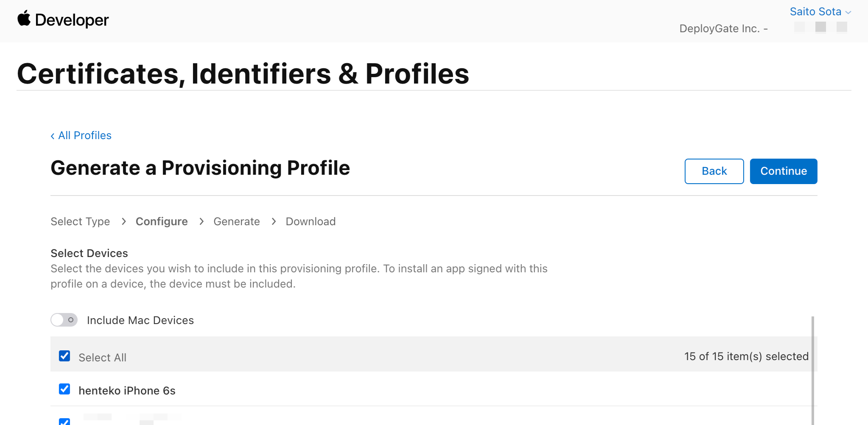
Task: Click the Apple logo icon
Action: [x=25, y=20]
